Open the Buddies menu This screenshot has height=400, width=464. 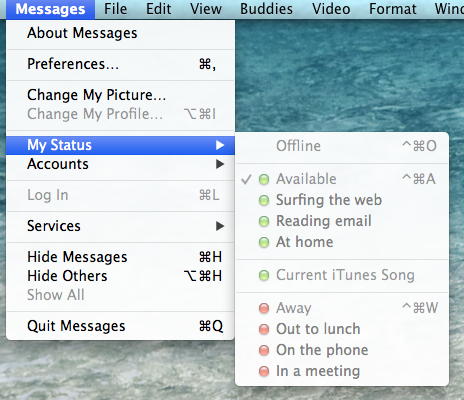pyautogui.click(x=266, y=9)
